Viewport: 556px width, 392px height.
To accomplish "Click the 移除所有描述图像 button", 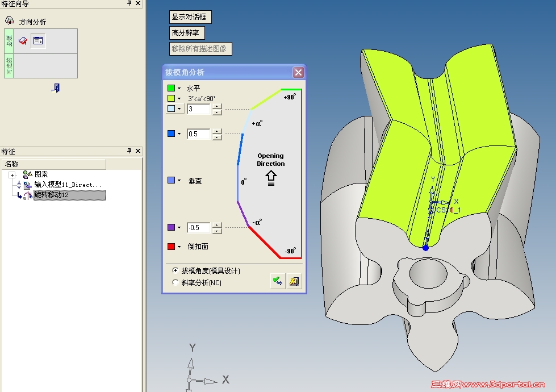I will 200,49.
